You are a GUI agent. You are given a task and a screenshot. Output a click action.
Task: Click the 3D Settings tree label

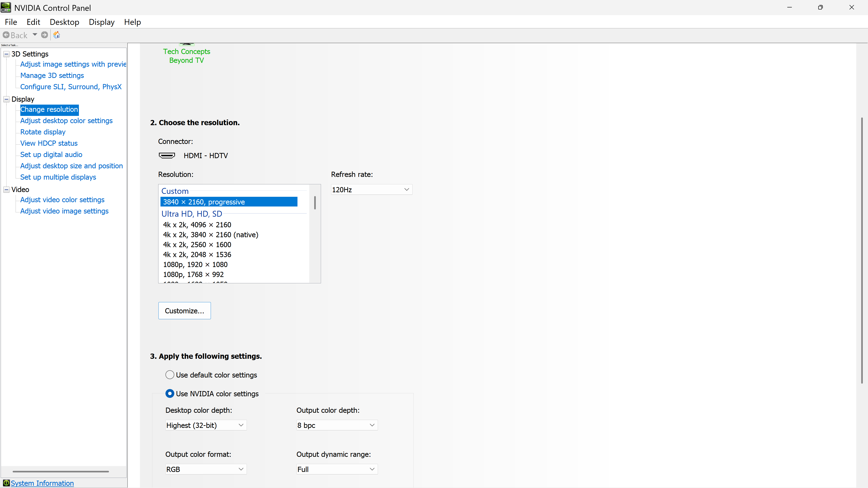(x=30, y=54)
